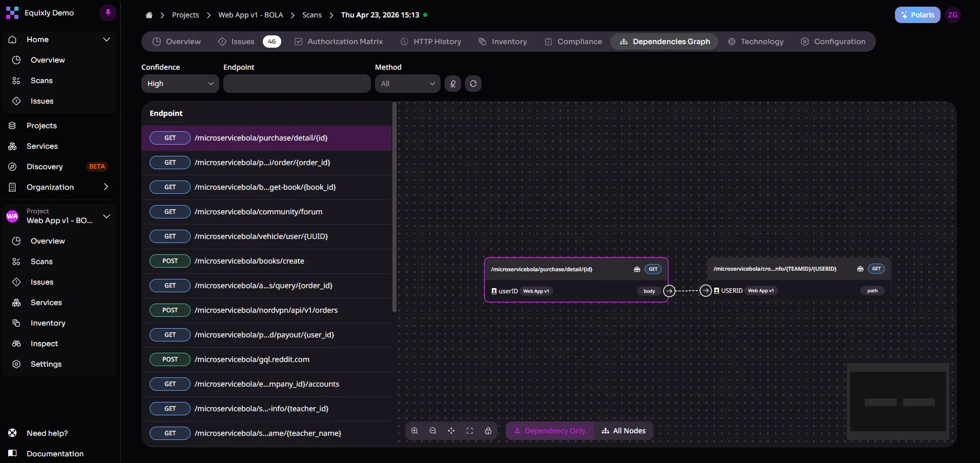
Task: Select endpoint /microservicebola/vehicle/user/{UUID}
Action: [x=266, y=236]
